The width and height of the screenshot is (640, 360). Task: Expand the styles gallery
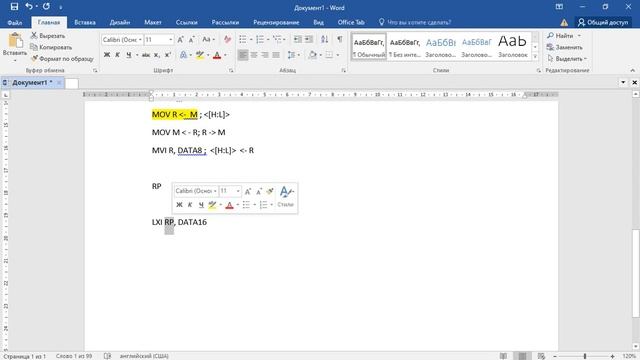(x=535, y=56)
